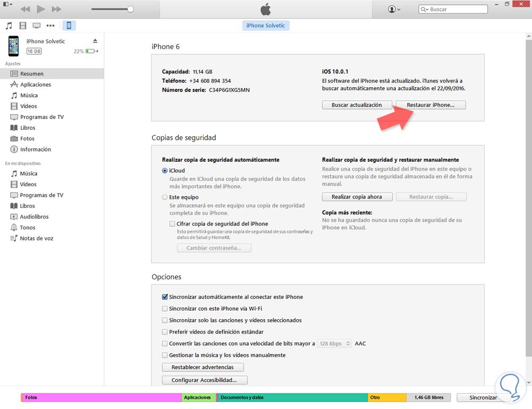
Task: Open the Music library icon
Action: click(9, 26)
